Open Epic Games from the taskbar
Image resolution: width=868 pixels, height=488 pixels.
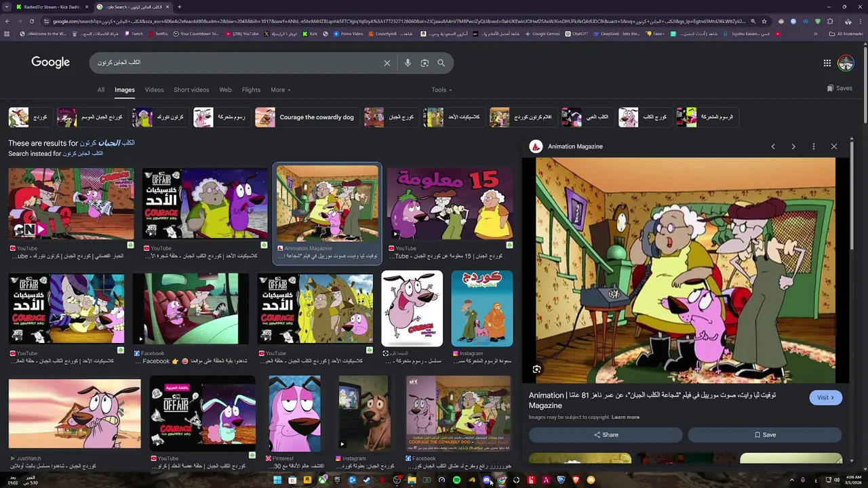click(337, 481)
